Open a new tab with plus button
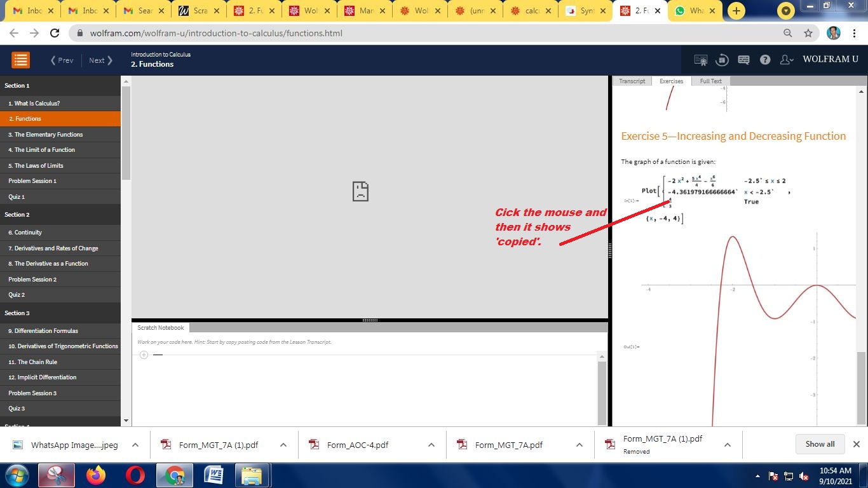This screenshot has width=868, height=488. point(736,11)
